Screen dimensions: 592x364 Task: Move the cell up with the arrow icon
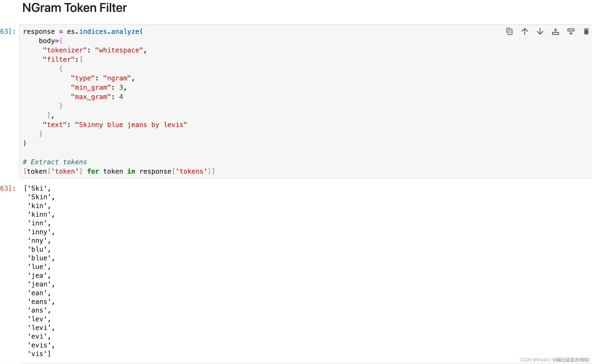point(525,31)
